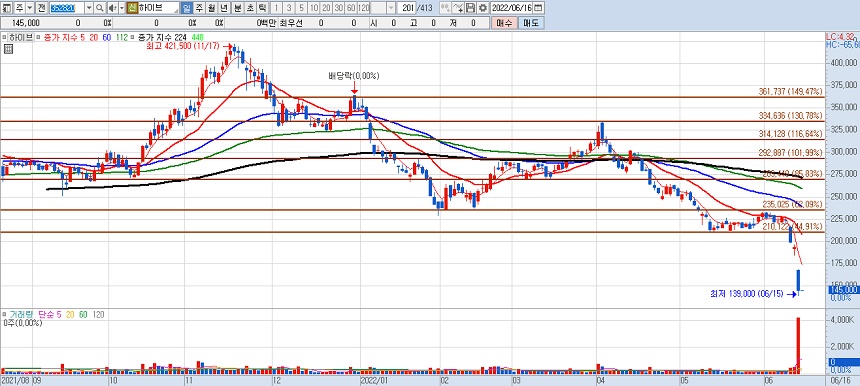Click the 최우선 field in quote row
Screen dimensions: 860x386
(291, 23)
